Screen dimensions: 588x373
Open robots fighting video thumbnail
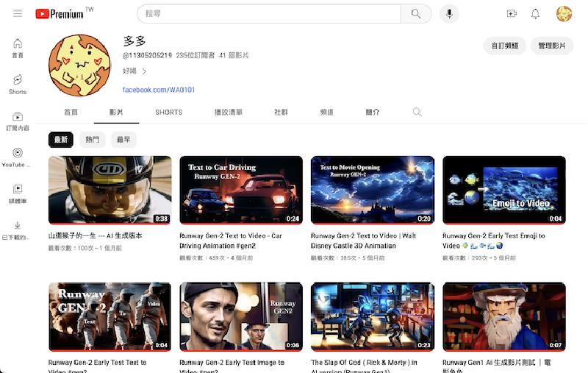click(x=373, y=316)
